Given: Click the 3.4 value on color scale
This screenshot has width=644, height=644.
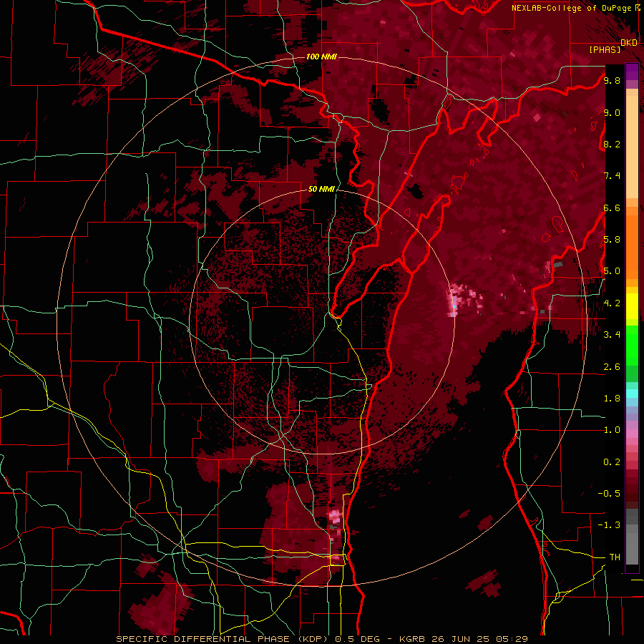Looking at the screenshot, I should (x=612, y=335).
